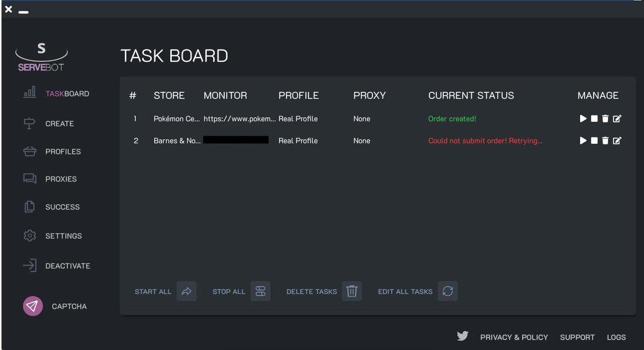644x350 pixels.
Task: Edit the Barnes & Noble task
Action: pyautogui.click(x=617, y=141)
